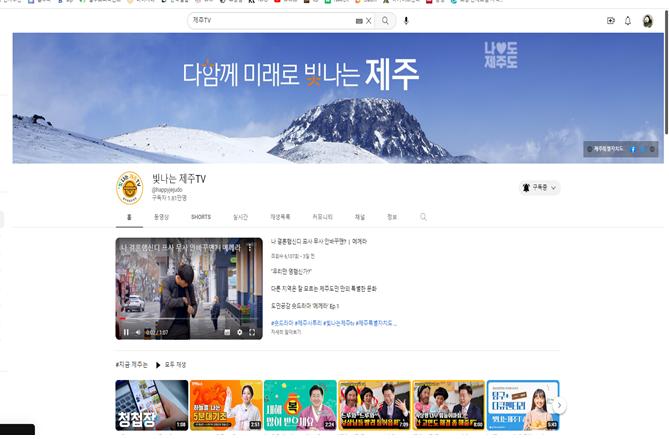
Task: Clear the search field with the X icon
Action: tap(369, 20)
